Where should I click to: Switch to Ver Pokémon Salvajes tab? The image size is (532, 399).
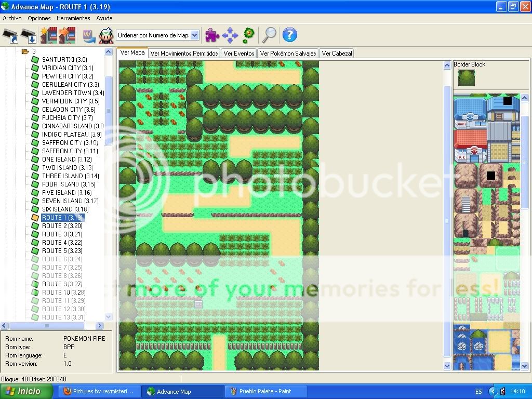click(288, 54)
